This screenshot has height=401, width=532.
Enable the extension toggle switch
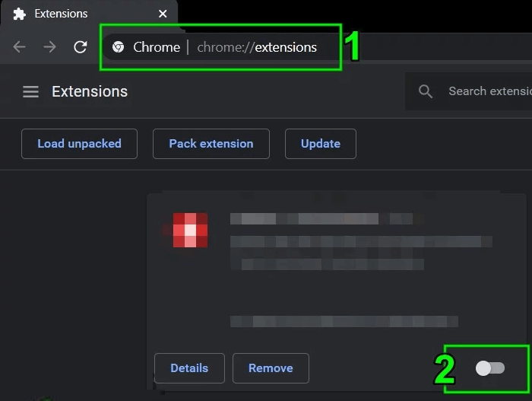(x=490, y=368)
